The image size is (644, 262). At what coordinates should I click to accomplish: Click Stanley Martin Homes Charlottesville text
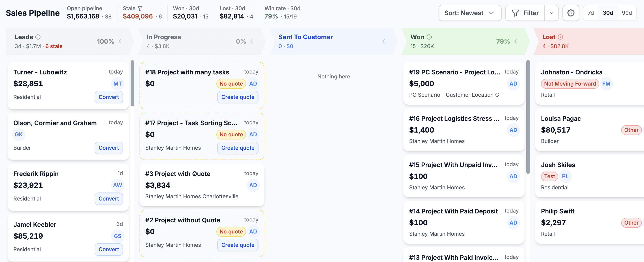click(x=192, y=196)
